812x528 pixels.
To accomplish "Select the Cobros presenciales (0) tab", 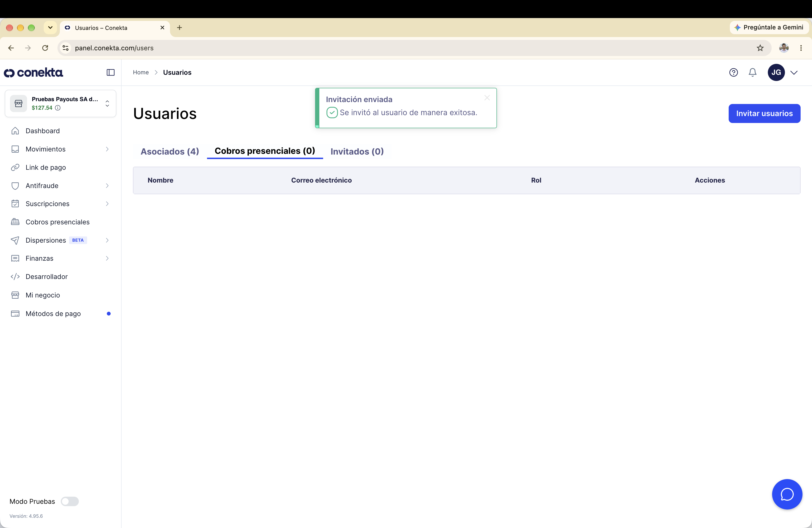I will (x=265, y=151).
